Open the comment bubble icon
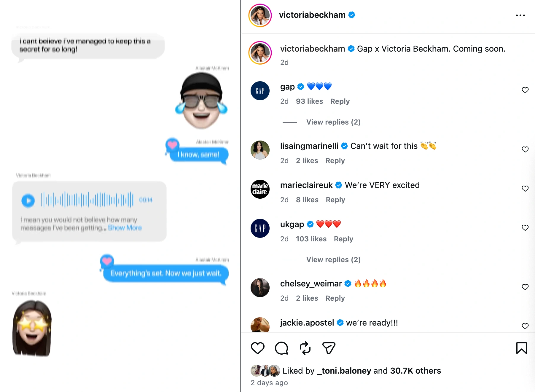 (x=281, y=348)
